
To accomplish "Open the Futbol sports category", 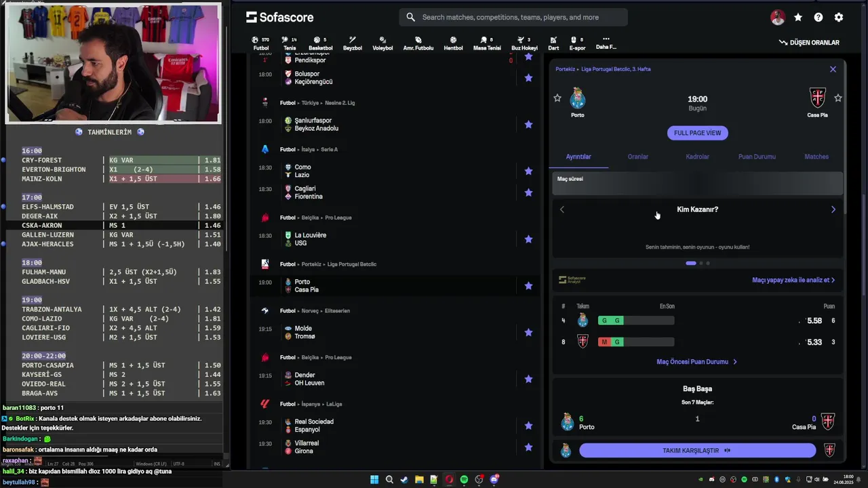I will [x=260, y=43].
